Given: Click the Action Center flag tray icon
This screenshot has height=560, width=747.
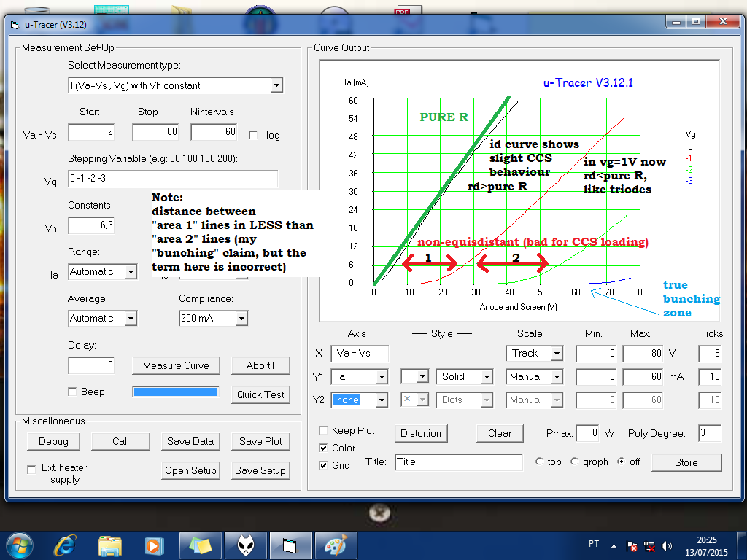Looking at the screenshot, I should (x=631, y=546).
